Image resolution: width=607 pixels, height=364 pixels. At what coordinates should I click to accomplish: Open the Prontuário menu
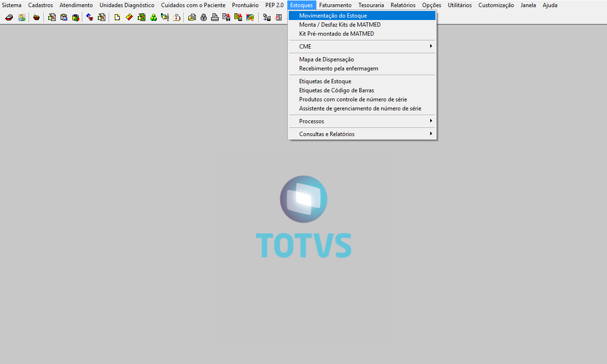coord(245,5)
